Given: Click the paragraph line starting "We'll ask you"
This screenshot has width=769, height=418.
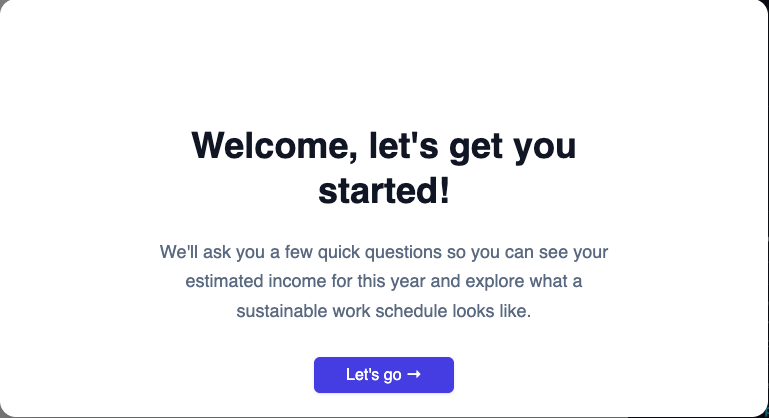Looking at the screenshot, I should [x=384, y=252].
